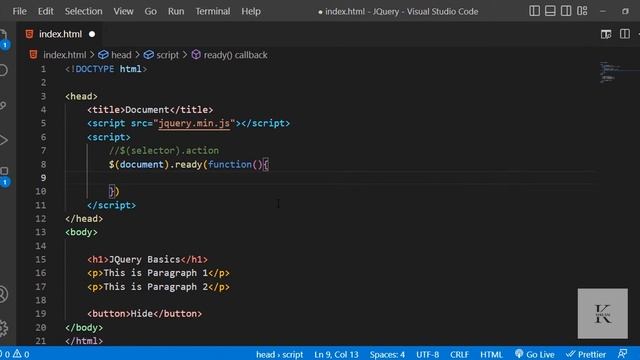Click comment $(selector).action line
The image size is (640, 360).
click(164, 151)
